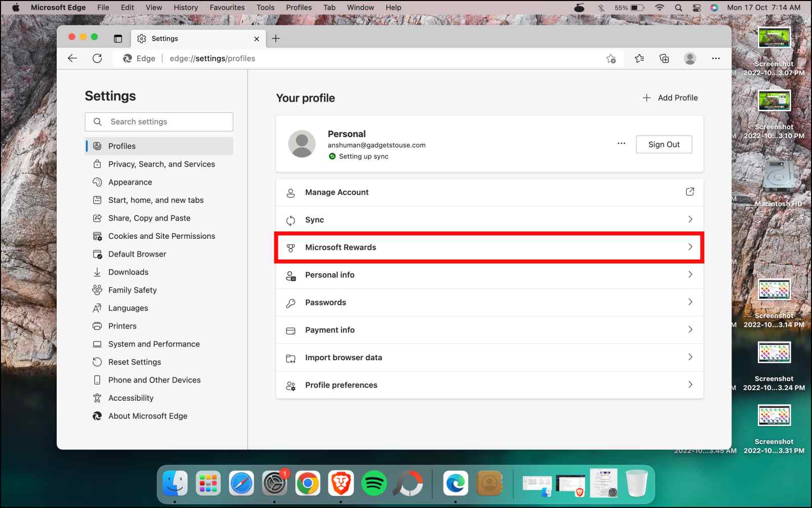Open Languages settings in sidebar
Viewport: 812px width, 508px height.
pyautogui.click(x=159, y=308)
